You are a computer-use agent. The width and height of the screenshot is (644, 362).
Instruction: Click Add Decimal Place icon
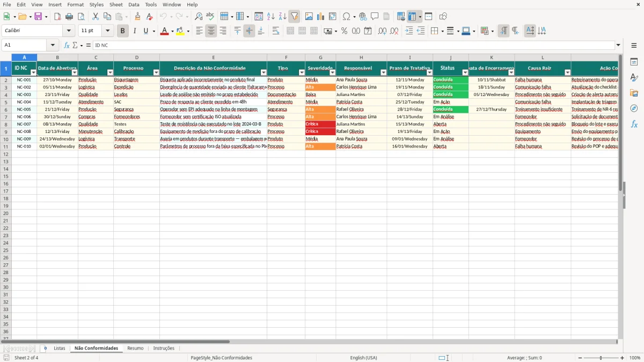tap(382, 31)
